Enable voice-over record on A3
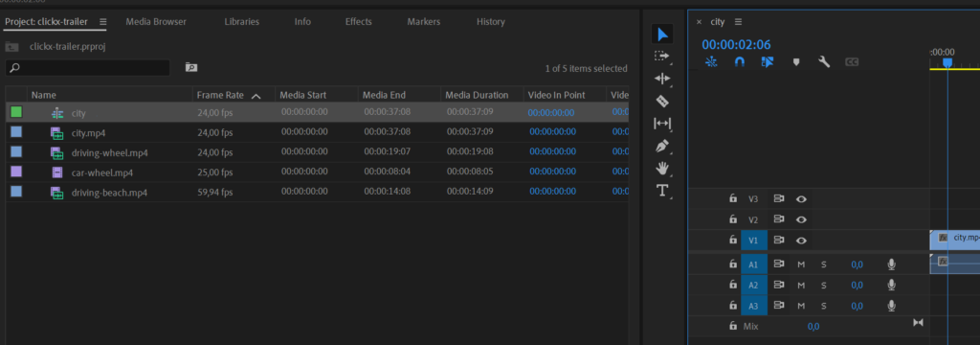The height and width of the screenshot is (345, 980). pos(891,306)
